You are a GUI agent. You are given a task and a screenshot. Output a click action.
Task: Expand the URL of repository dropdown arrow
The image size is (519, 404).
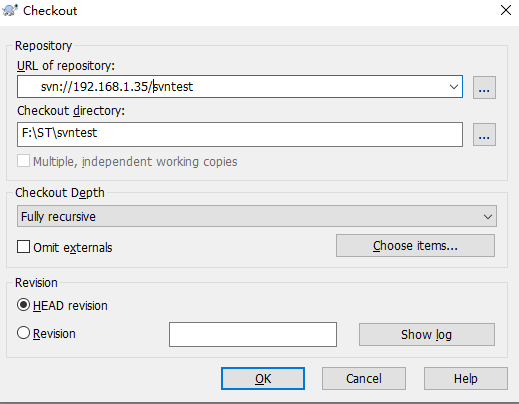pos(453,87)
